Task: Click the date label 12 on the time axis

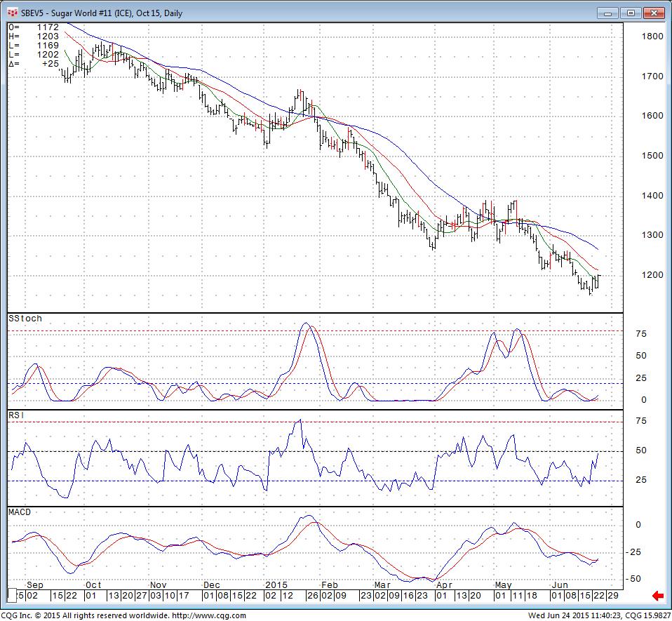Action: pyautogui.click(x=288, y=596)
